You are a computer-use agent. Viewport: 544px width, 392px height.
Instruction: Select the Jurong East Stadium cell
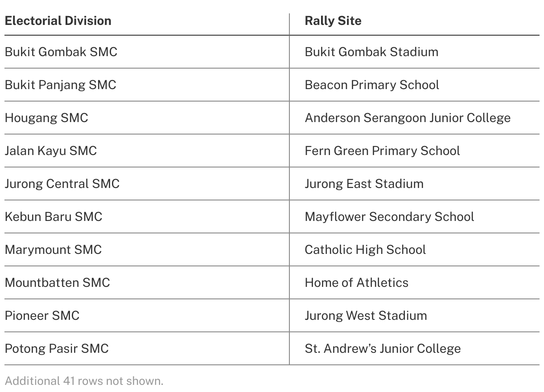pos(364,184)
